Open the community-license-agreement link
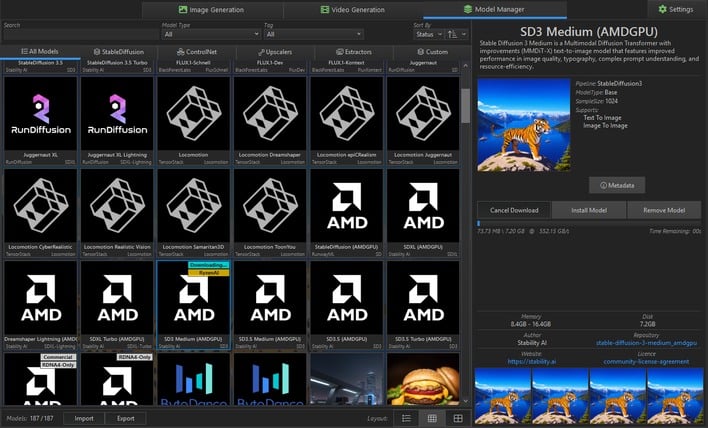708x428 pixels. pos(646,362)
